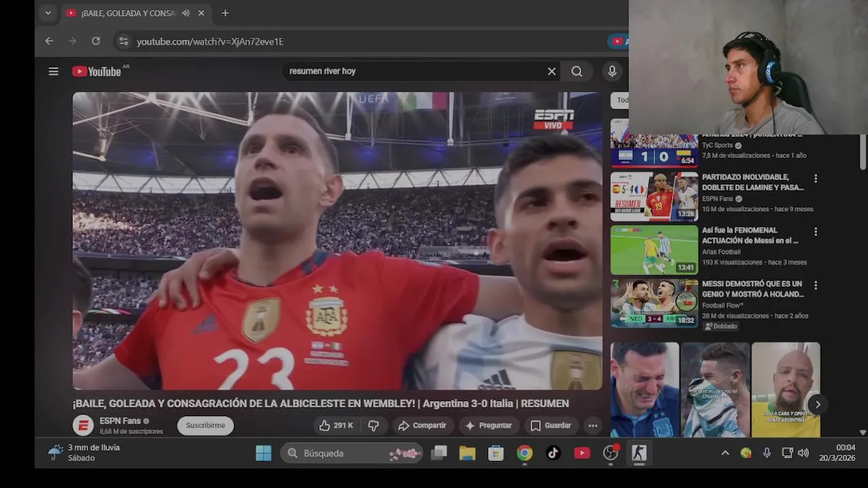868x488 pixels.
Task: Open Microsoft Store from the taskbar
Action: click(496, 453)
